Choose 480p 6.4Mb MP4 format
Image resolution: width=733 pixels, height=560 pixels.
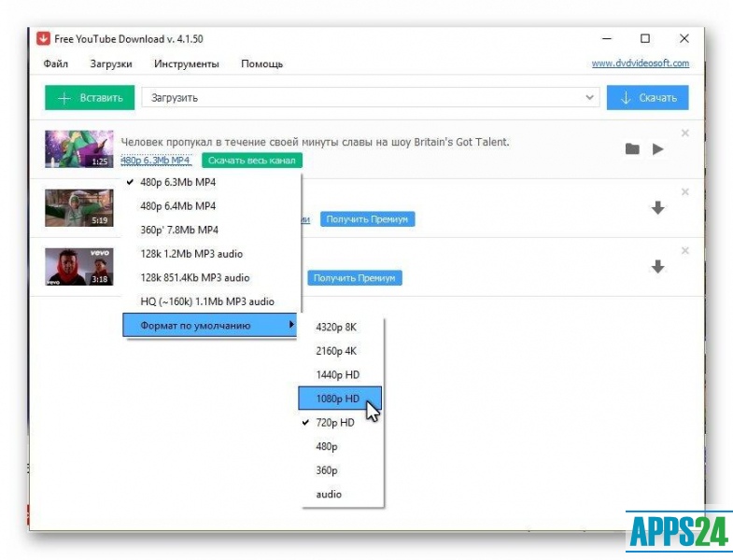pos(211,206)
